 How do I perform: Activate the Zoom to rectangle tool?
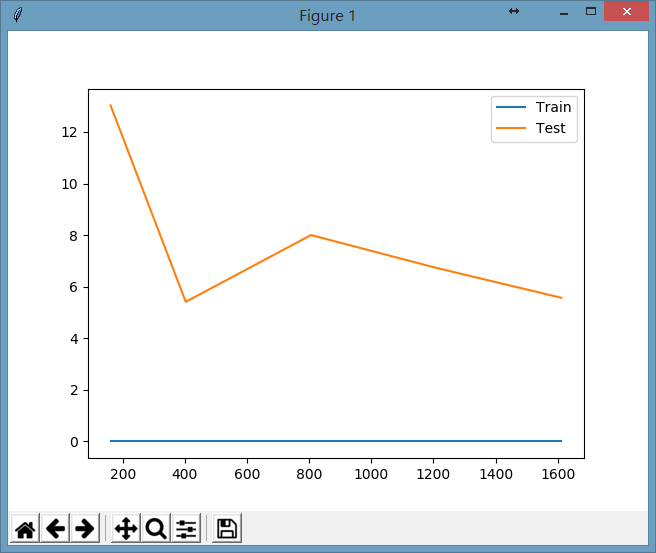tap(156, 528)
